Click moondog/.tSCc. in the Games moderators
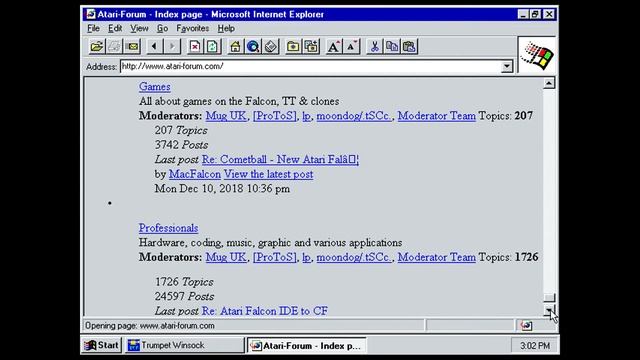Screen dimensions: 640x360 coord(353,116)
